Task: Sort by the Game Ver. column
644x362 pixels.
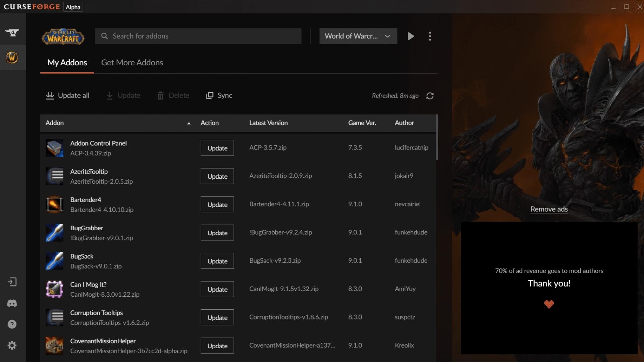Action: [x=362, y=123]
